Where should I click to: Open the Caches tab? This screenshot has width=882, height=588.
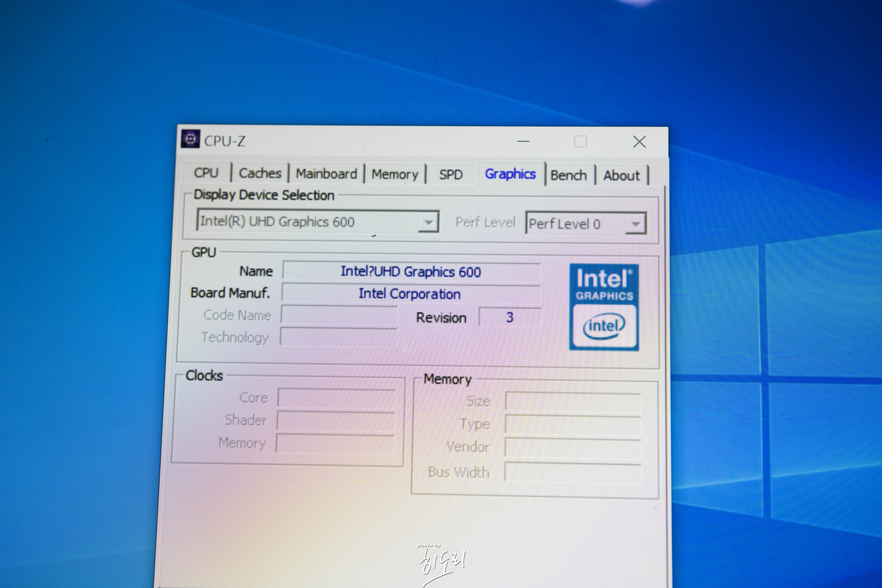[260, 173]
